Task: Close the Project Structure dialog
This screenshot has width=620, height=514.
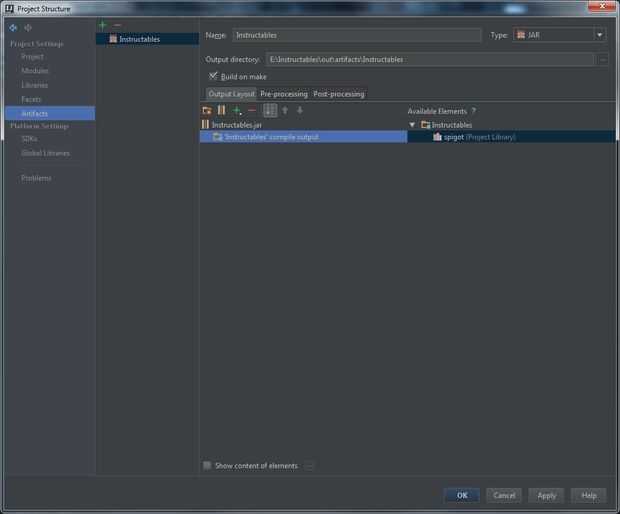Action: [x=602, y=6]
